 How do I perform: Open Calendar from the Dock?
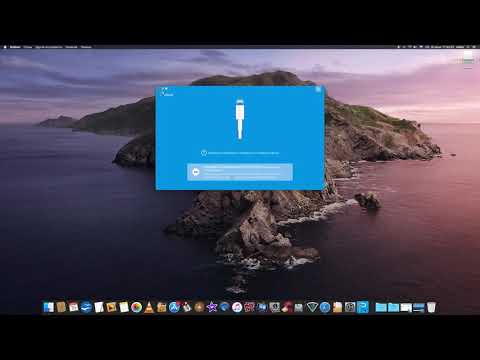click(73, 307)
